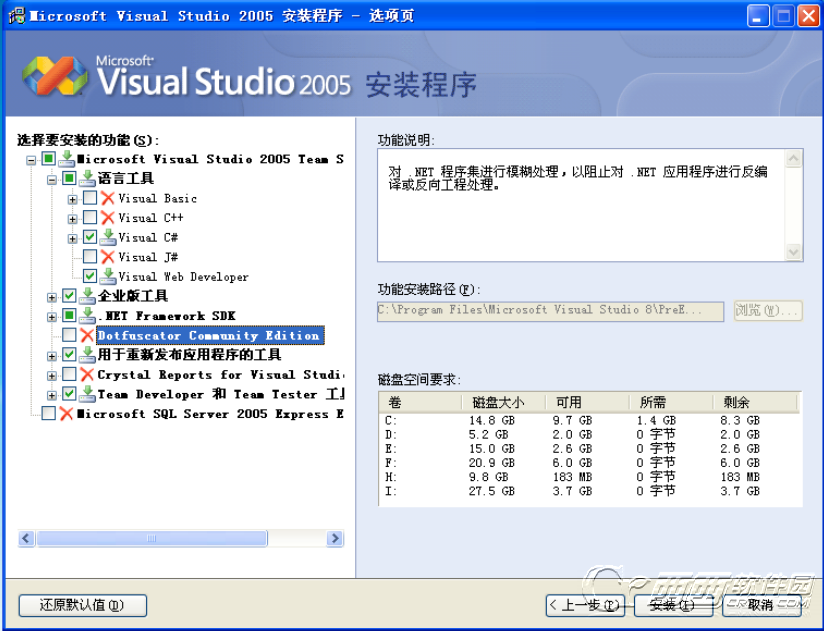824x631 pixels.
Task: Select the 用于重新发布应用程序的工具 tree item
Action: click(189, 355)
